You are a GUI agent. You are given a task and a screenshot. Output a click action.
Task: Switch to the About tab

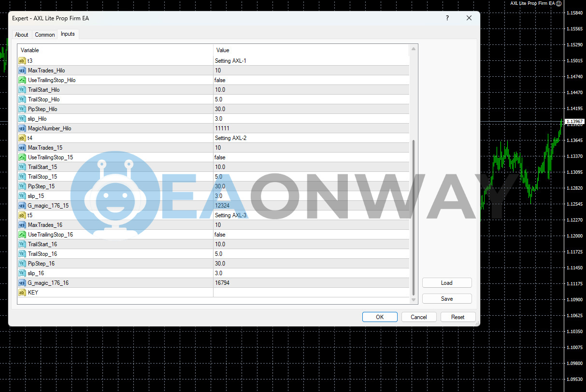click(22, 35)
